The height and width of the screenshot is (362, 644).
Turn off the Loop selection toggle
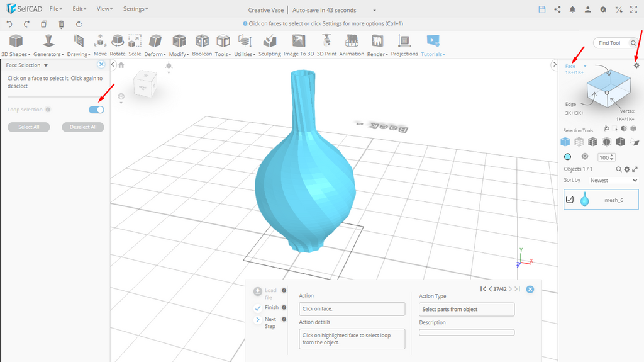[x=96, y=110]
